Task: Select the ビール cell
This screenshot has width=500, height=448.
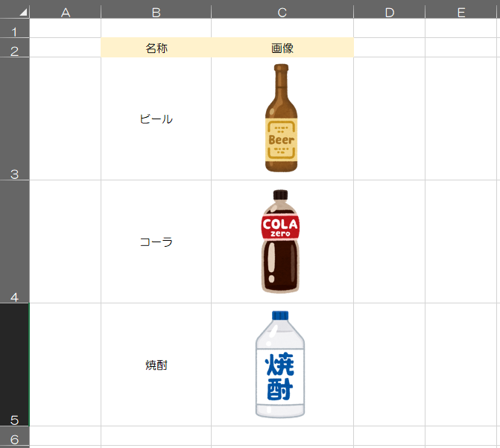Action: (x=156, y=119)
